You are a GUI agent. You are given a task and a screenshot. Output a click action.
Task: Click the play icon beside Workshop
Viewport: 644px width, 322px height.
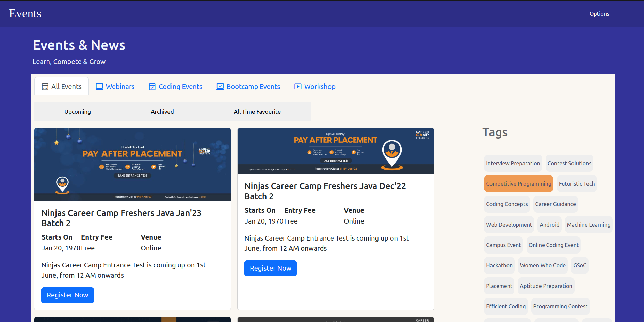pos(298,87)
